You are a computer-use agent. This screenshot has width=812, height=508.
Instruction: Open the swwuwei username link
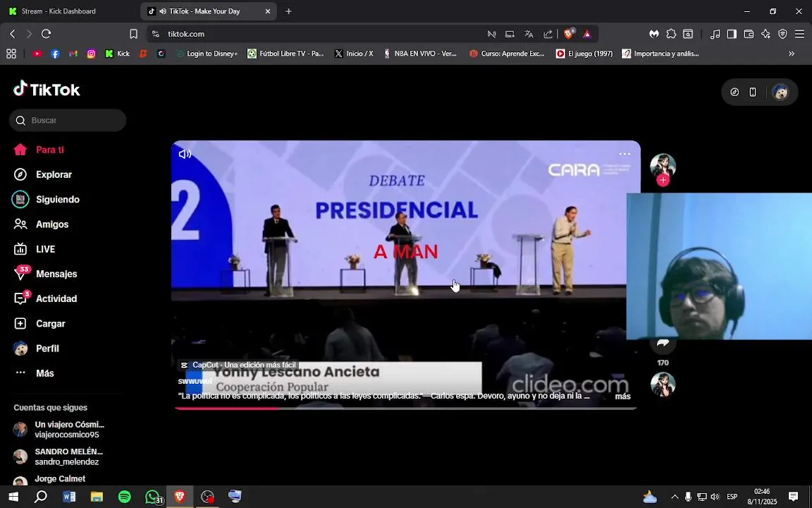point(195,381)
